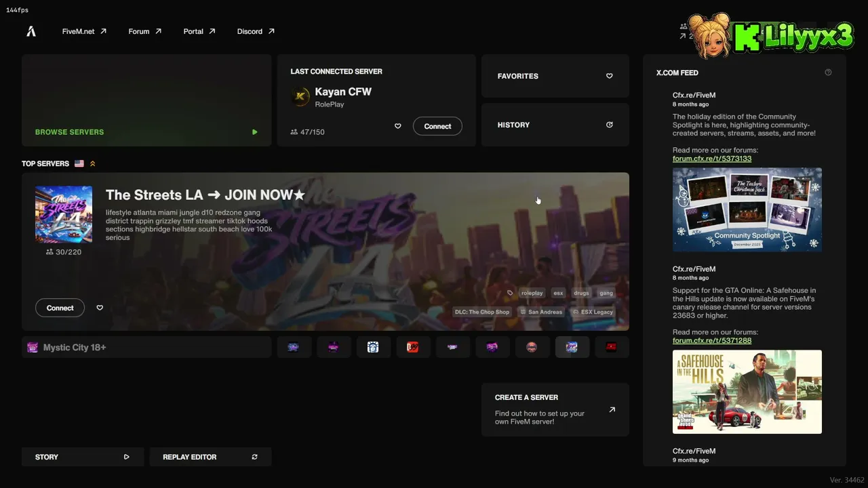868x488 pixels.
Task: Click the gang tag
Action: click(606, 293)
